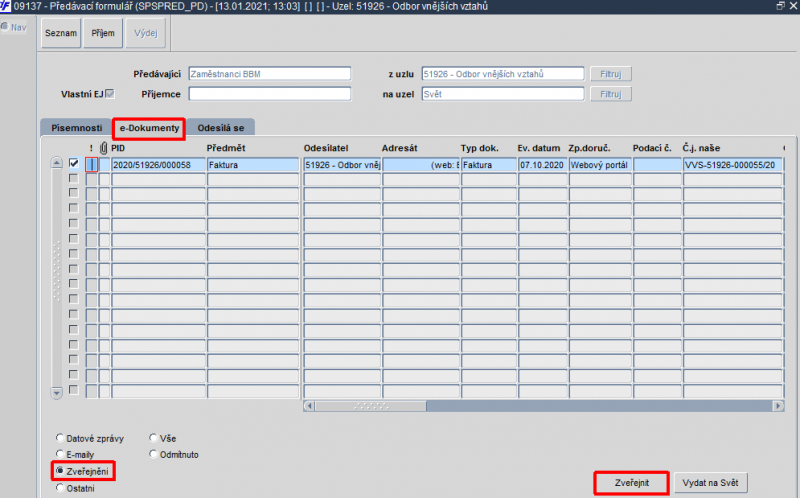Select the Odmítnuto radio button
Screen dimensions: 800x498
coord(153,454)
